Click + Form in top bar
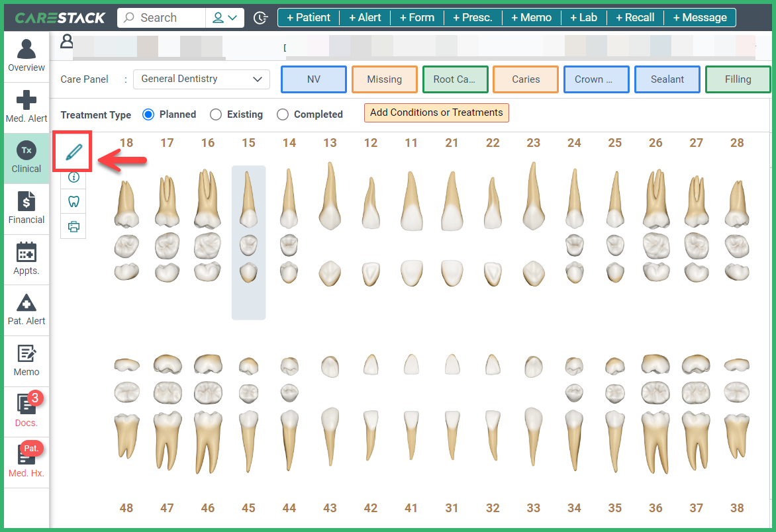This screenshot has height=532, width=776. pyautogui.click(x=417, y=18)
